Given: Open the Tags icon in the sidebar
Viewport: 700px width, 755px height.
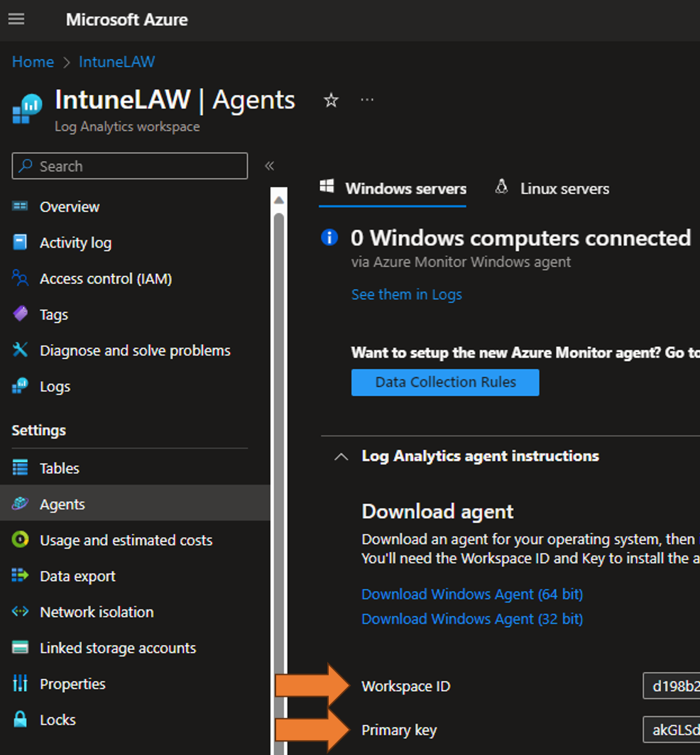Looking at the screenshot, I should (21, 314).
